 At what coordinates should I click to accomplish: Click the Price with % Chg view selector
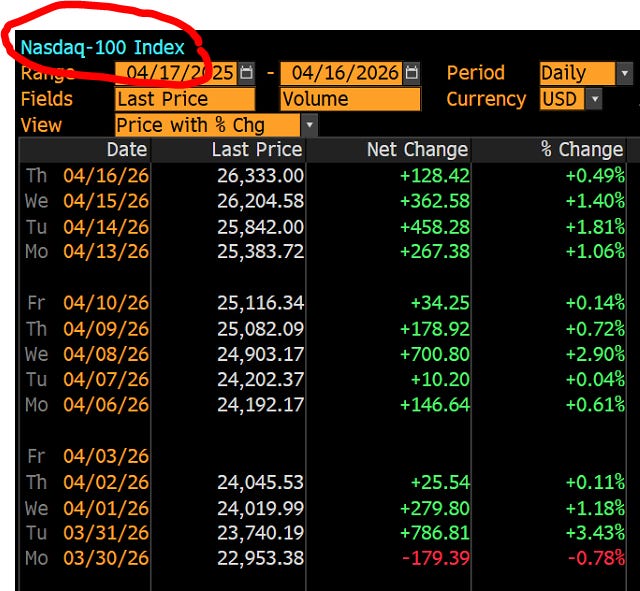[x=208, y=125]
